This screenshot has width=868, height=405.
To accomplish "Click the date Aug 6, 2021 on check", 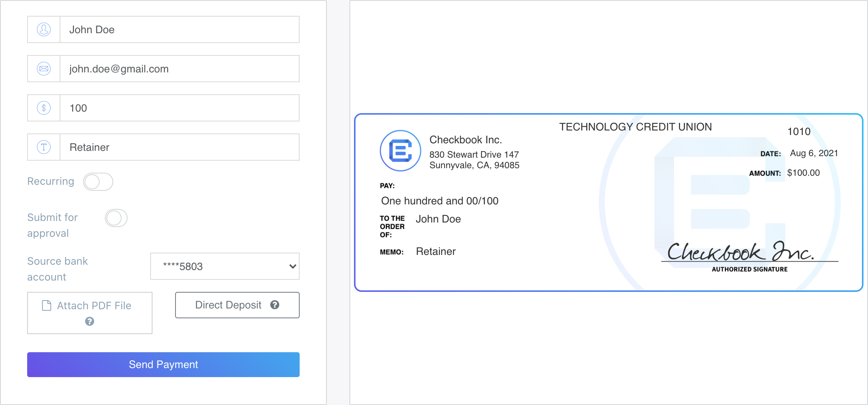I will coord(814,153).
